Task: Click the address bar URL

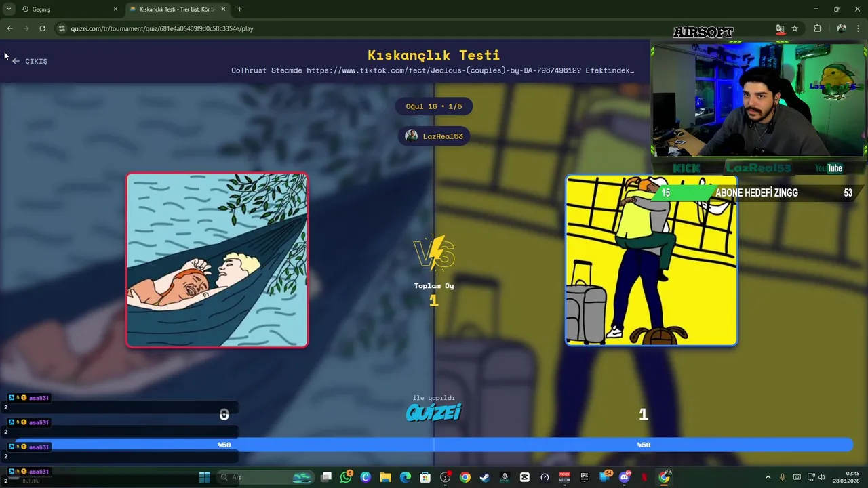Action: [162, 28]
